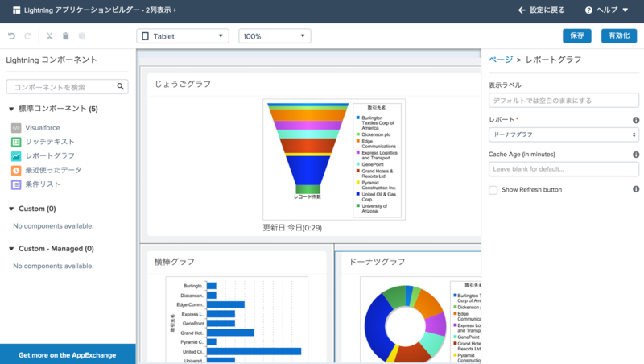Open the レポート ドーナツグラフ select
This screenshot has width=644, height=364.
(x=563, y=134)
